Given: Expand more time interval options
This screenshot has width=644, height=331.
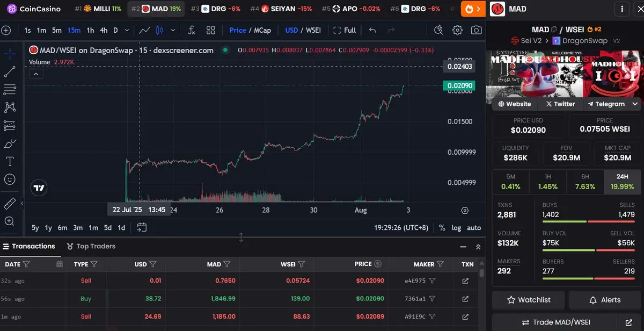Looking at the screenshot, I should pyautogui.click(x=127, y=30).
